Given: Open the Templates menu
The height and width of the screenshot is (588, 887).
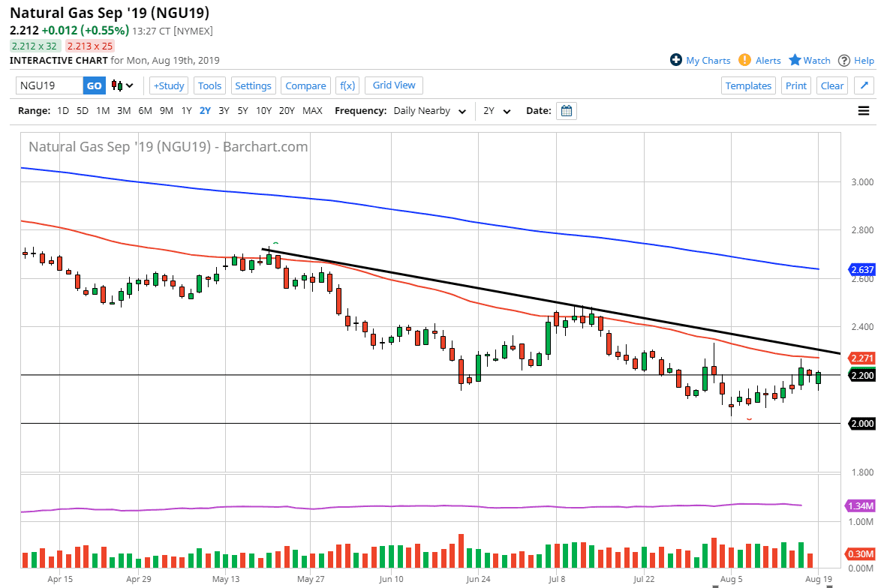Looking at the screenshot, I should click(748, 85).
